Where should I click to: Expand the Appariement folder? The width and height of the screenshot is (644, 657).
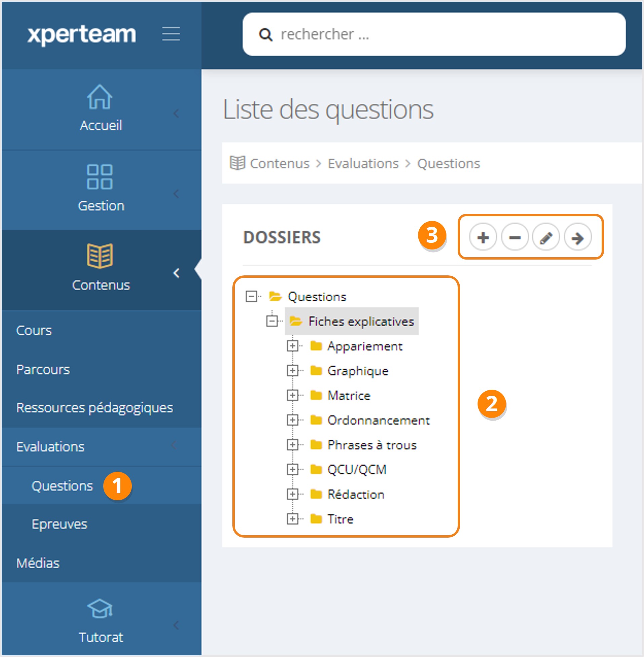click(x=292, y=346)
